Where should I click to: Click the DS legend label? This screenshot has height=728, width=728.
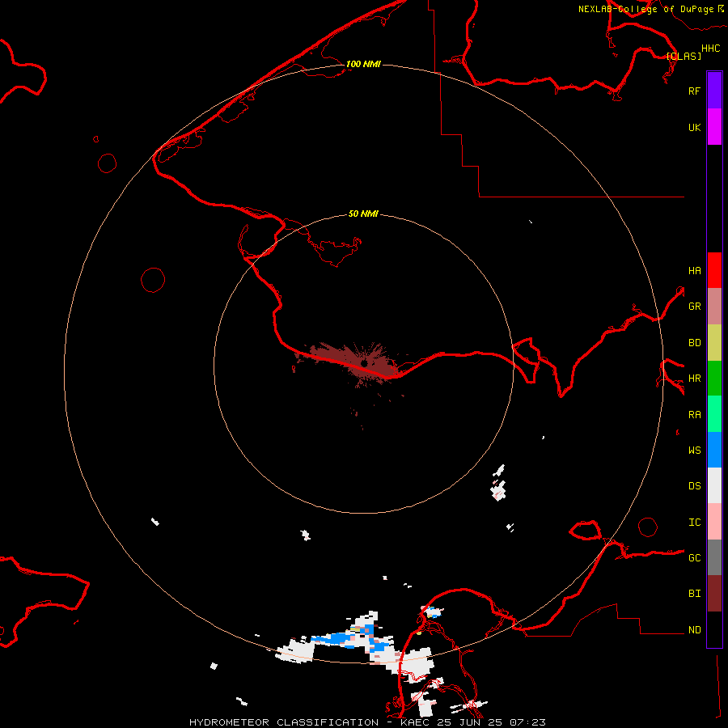[694, 485]
